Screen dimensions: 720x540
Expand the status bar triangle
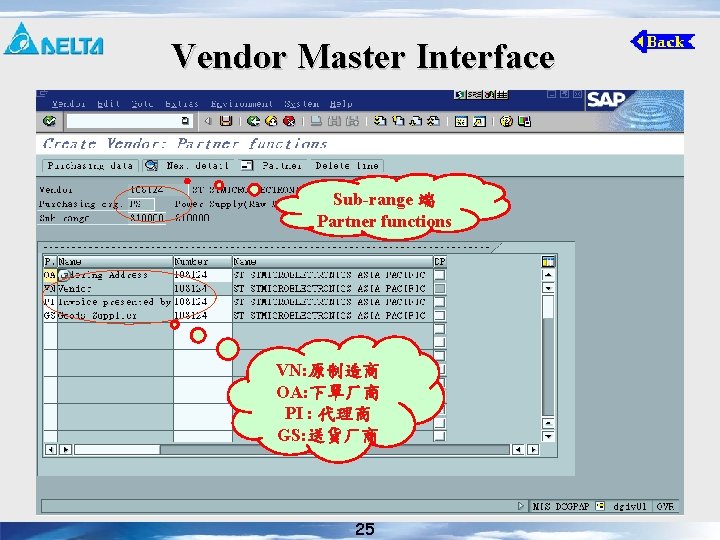[x=520, y=506]
